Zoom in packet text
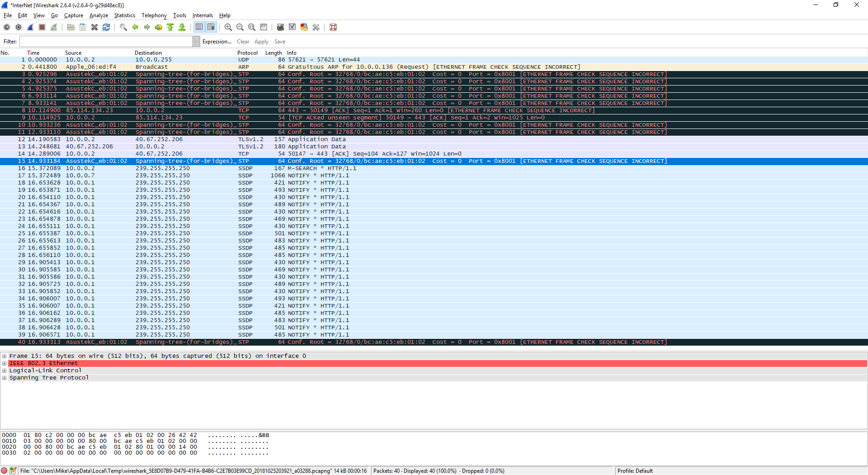The width and height of the screenshot is (868, 475). coord(228,27)
